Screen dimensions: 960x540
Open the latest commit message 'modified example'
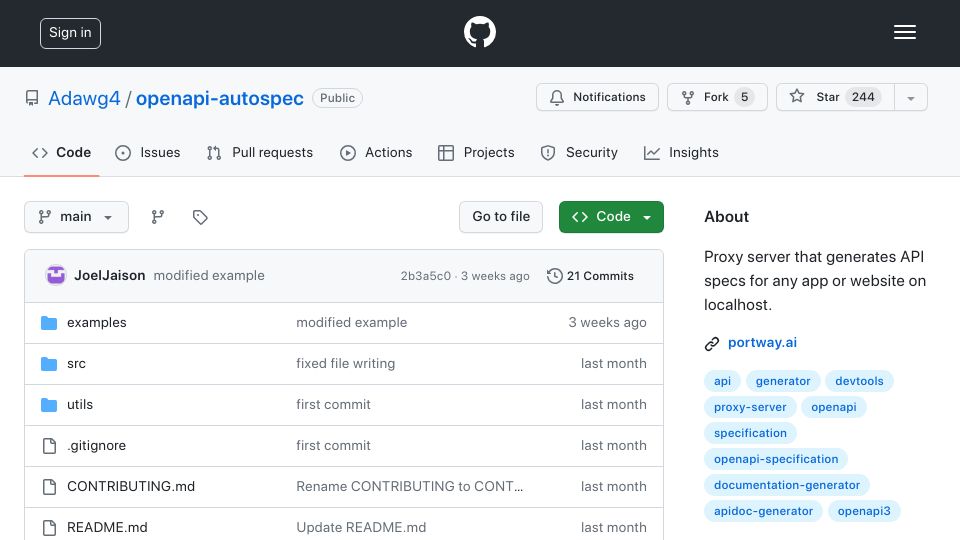[209, 276]
